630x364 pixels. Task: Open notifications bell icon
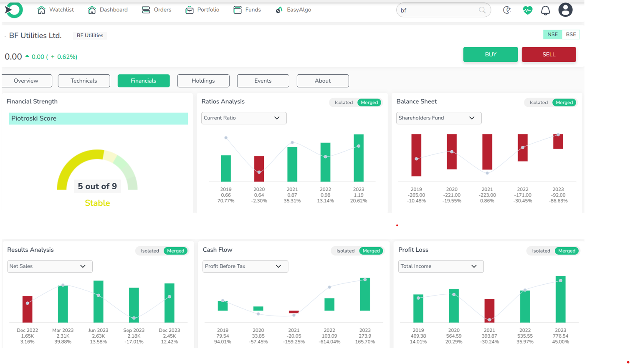(x=545, y=10)
